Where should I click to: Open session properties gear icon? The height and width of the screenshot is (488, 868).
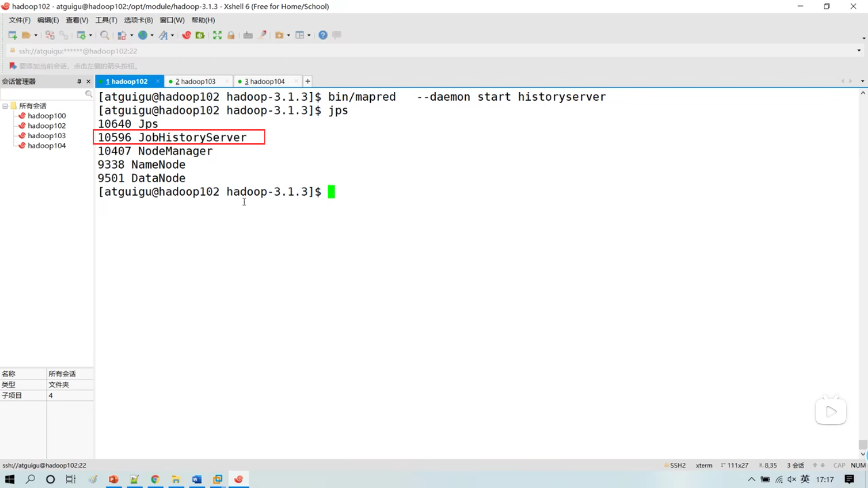81,35
